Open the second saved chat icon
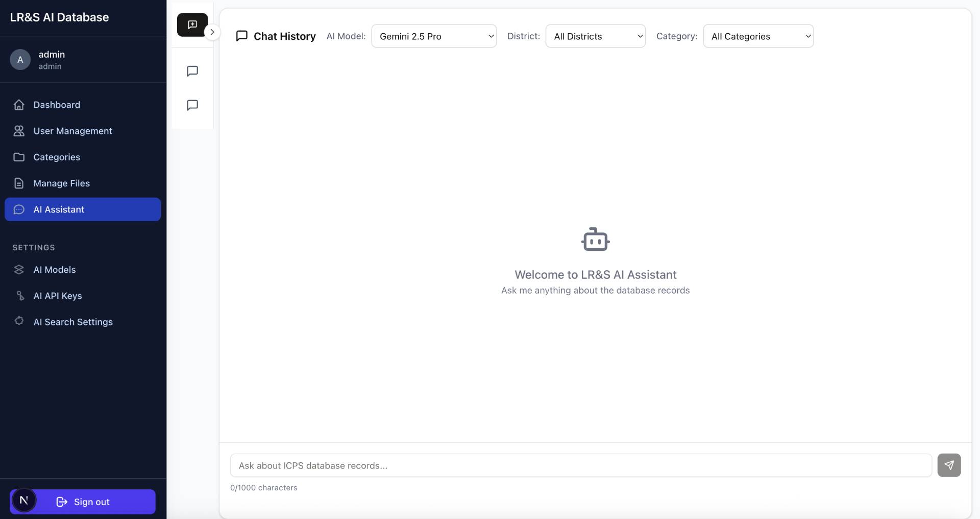 (x=192, y=105)
